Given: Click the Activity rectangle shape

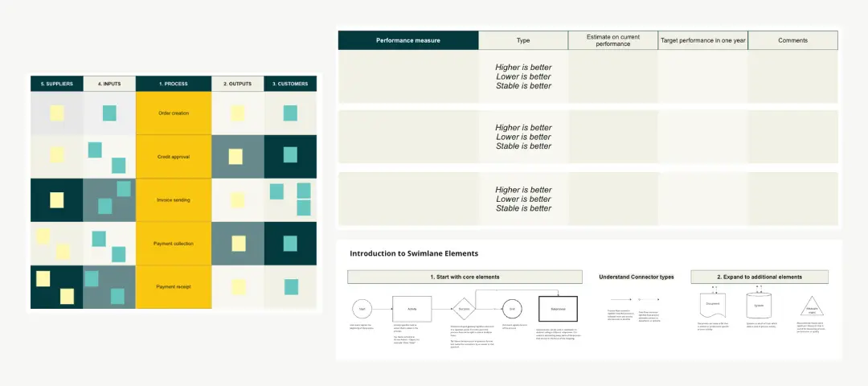Looking at the screenshot, I should click(411, 309).
